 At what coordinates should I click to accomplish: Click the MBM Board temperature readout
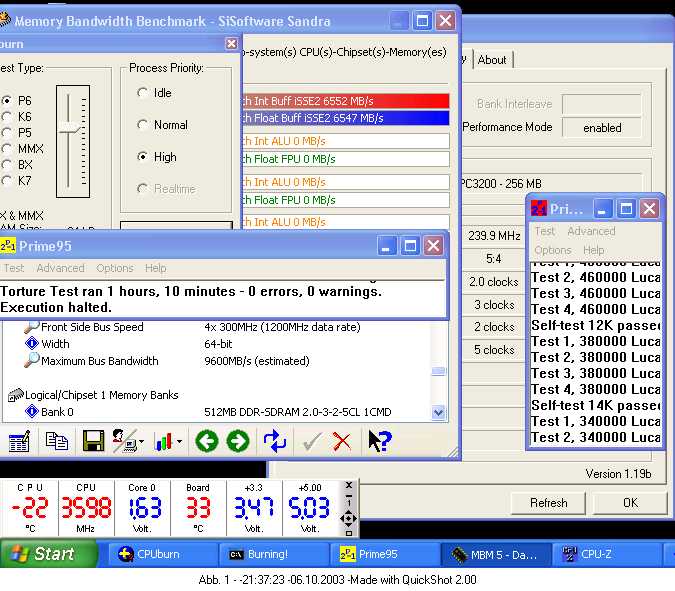198,508
